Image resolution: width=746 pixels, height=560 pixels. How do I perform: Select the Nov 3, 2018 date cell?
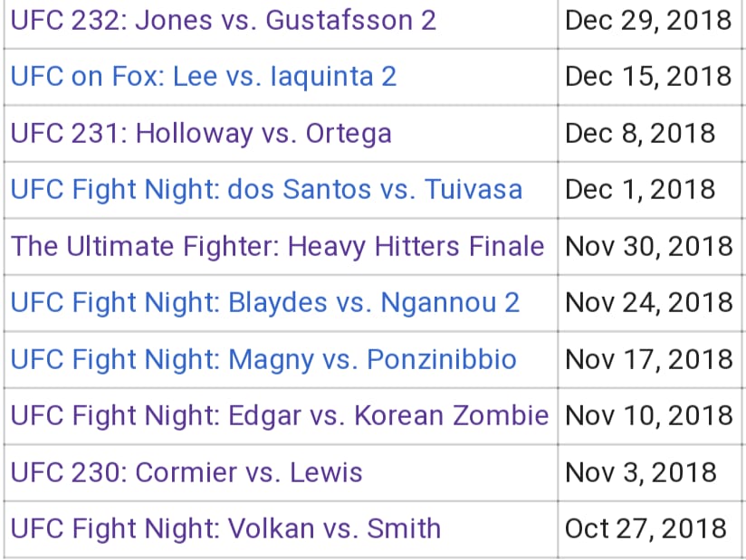click(x=641, y=472)
